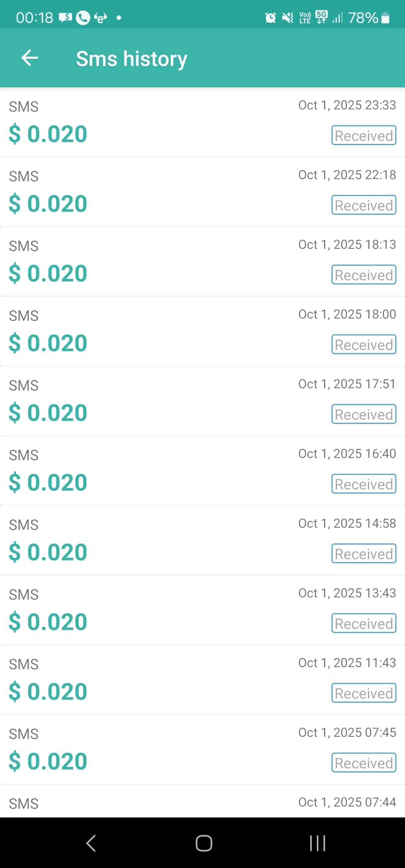The height and width of the screenshot is (868, 405).
Task: Open the SMS entry dated Oct 1, 2025 11:43
Action: pos(202,679)
